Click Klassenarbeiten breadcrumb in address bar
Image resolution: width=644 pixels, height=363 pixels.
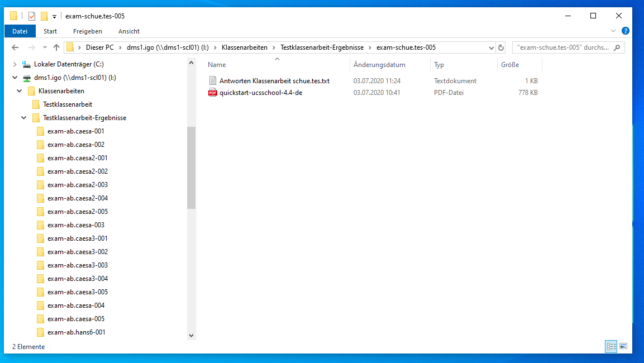coord(245,47)
